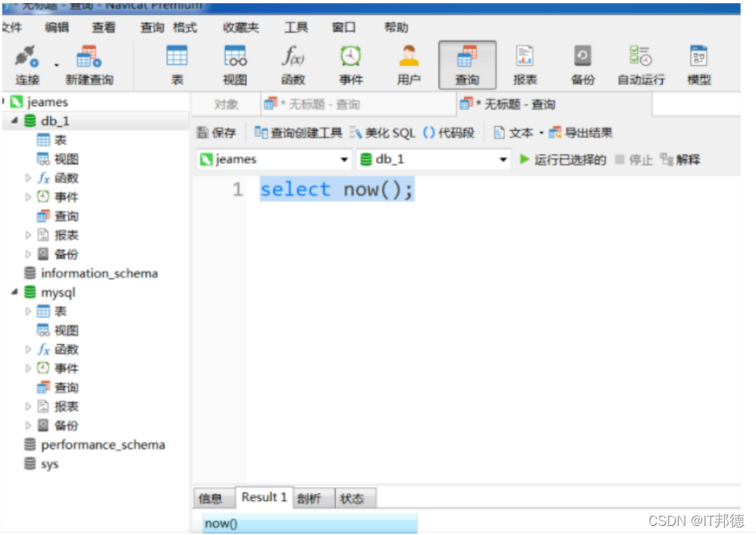Expand 函数 under mysql

28,349
